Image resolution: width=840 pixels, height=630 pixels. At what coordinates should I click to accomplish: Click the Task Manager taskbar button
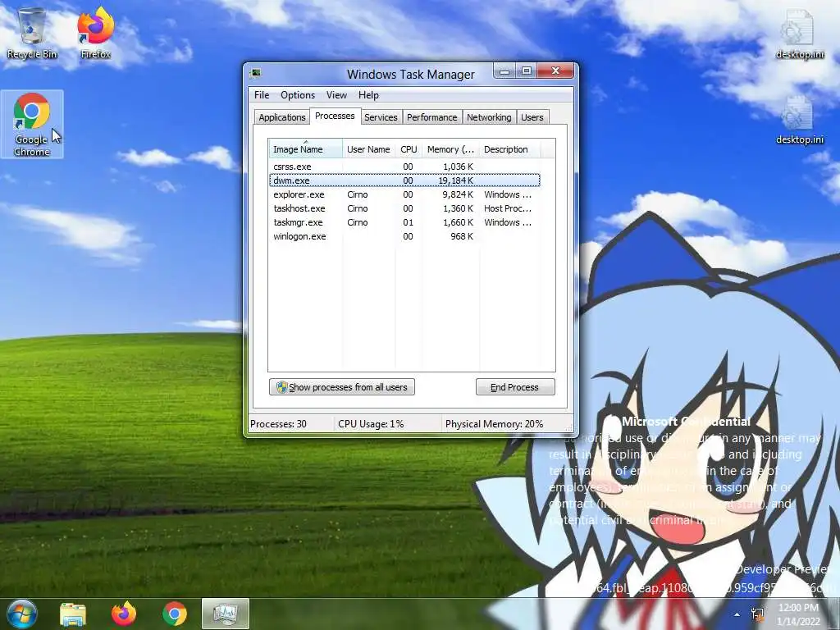[x=226, y=614]
